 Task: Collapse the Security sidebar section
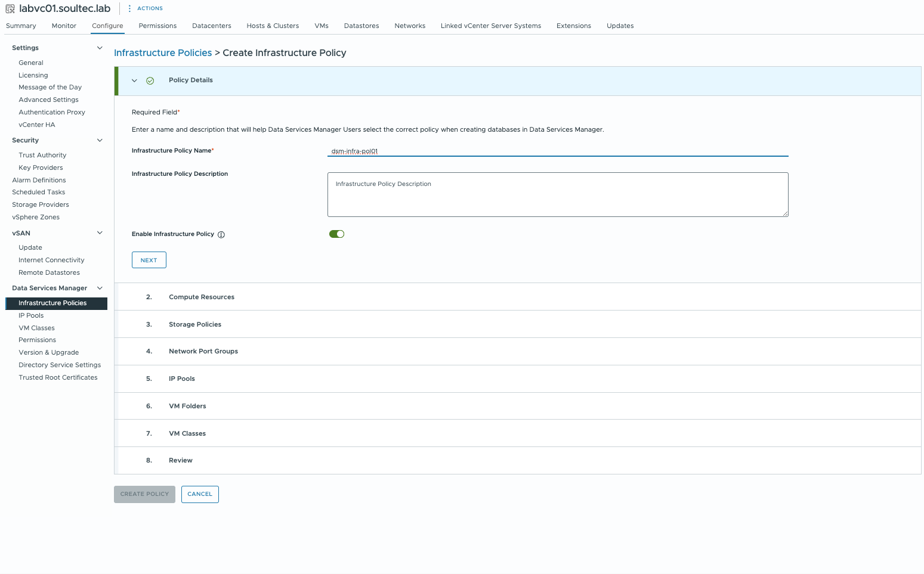[100, 141]
